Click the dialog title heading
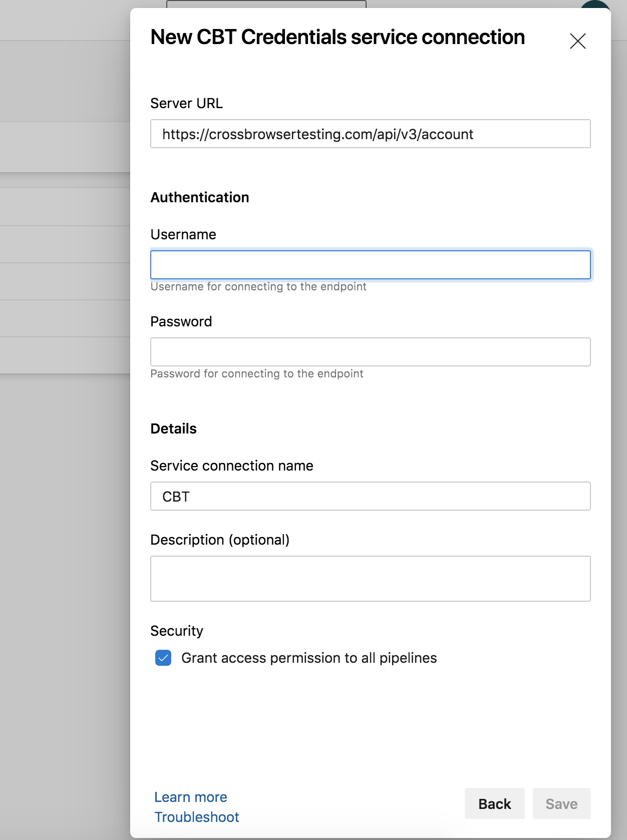This screenshot has width=627, height=840. [x=338, y=37]
